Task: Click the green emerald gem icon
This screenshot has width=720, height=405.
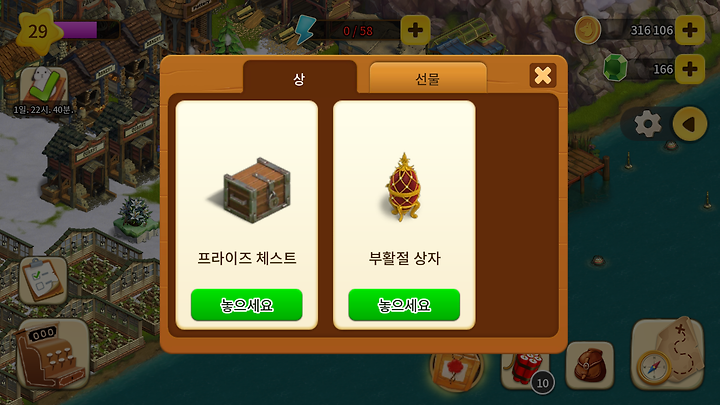Action: pos(615,69)
